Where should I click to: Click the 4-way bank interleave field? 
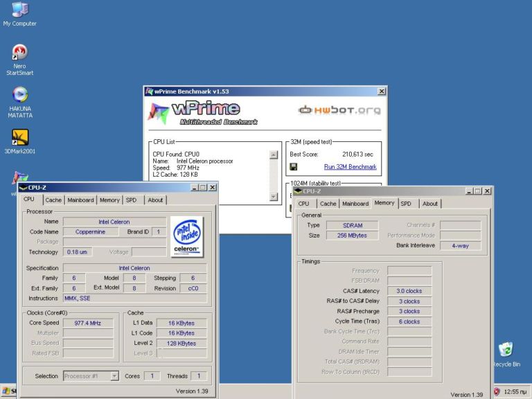[461, 246]
